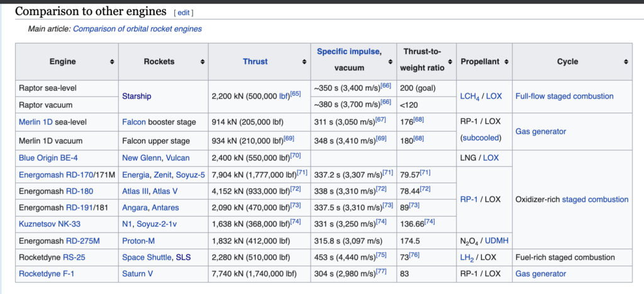Follow the Merlin 1D engine link
This screenshot has width=644, height=294.
35,122
